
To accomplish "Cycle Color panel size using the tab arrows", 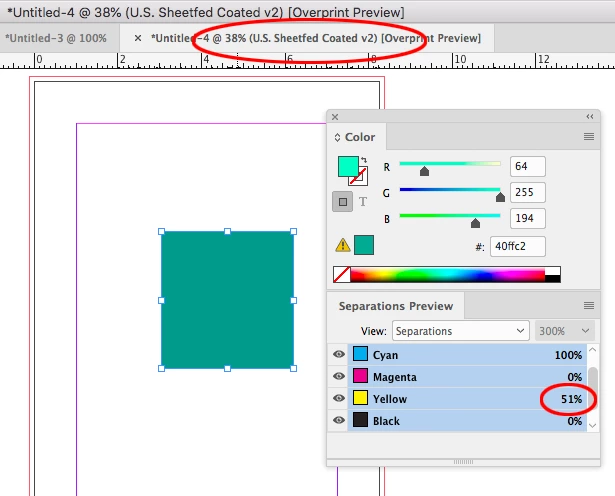I will point(337,138).
